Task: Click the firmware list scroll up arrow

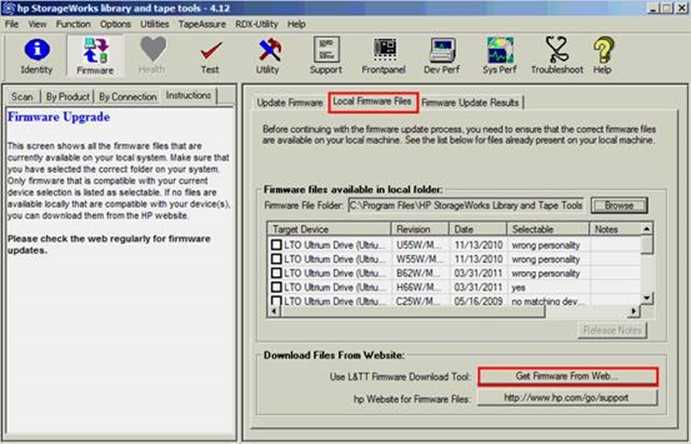Action: [x=646, y=229]
